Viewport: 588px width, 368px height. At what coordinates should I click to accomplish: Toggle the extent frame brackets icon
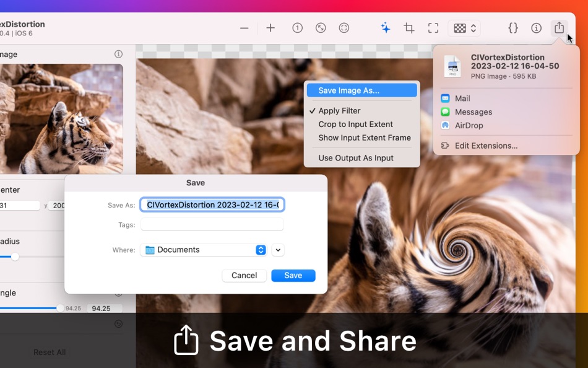[x=433, y=28]
